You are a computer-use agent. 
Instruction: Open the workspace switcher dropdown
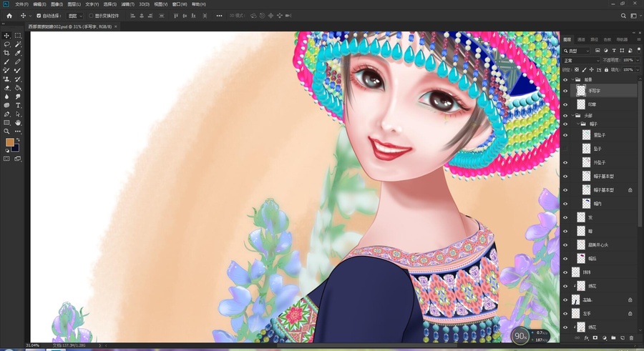(x=635, y=16)
